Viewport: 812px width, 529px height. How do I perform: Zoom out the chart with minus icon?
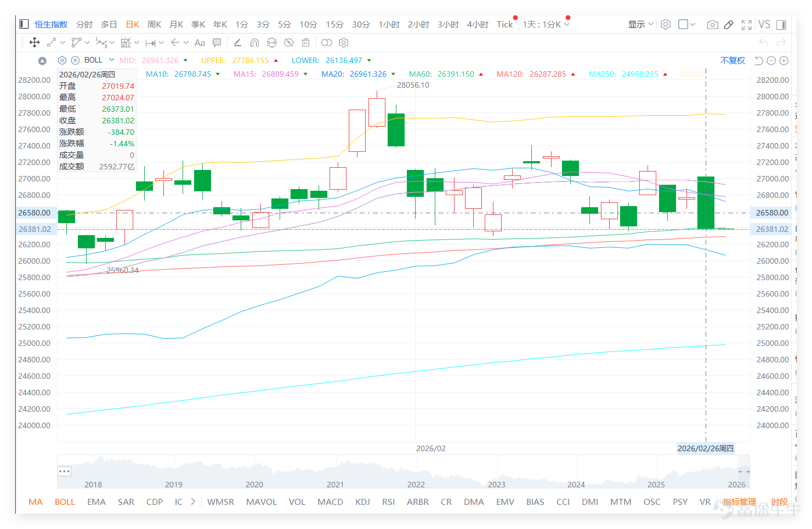click(x=771, y=60)
